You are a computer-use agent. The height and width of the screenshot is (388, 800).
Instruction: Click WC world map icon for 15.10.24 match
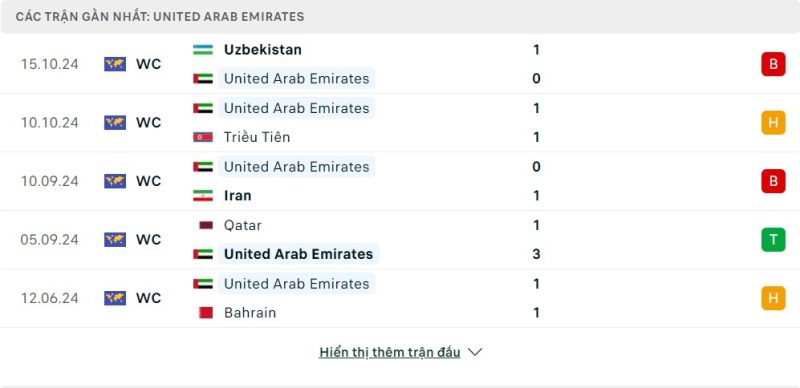[115, 64]
